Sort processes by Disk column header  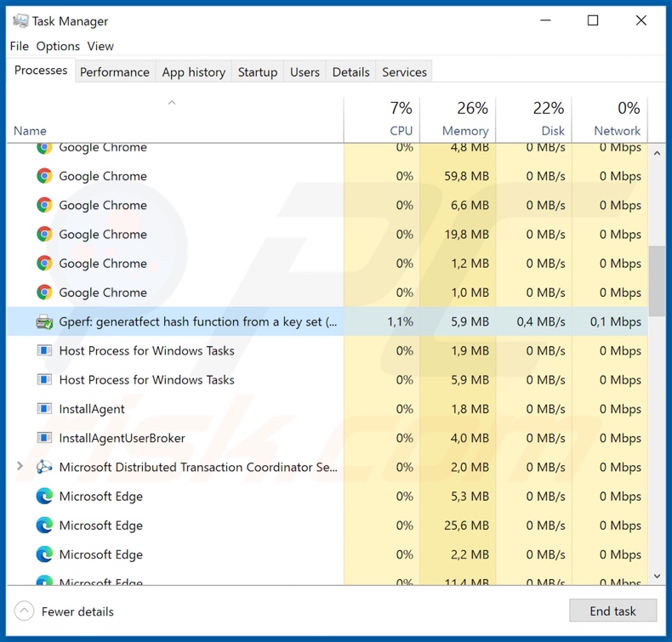(x=534, y=120)
